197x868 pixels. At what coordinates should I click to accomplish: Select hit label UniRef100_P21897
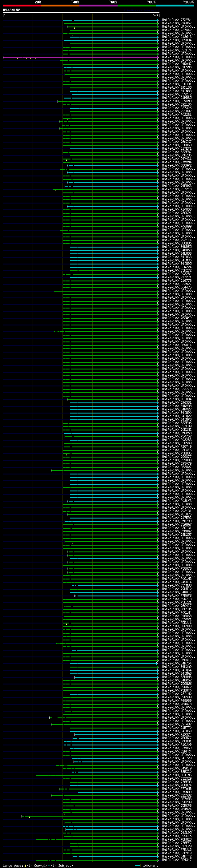coord(177,111)
